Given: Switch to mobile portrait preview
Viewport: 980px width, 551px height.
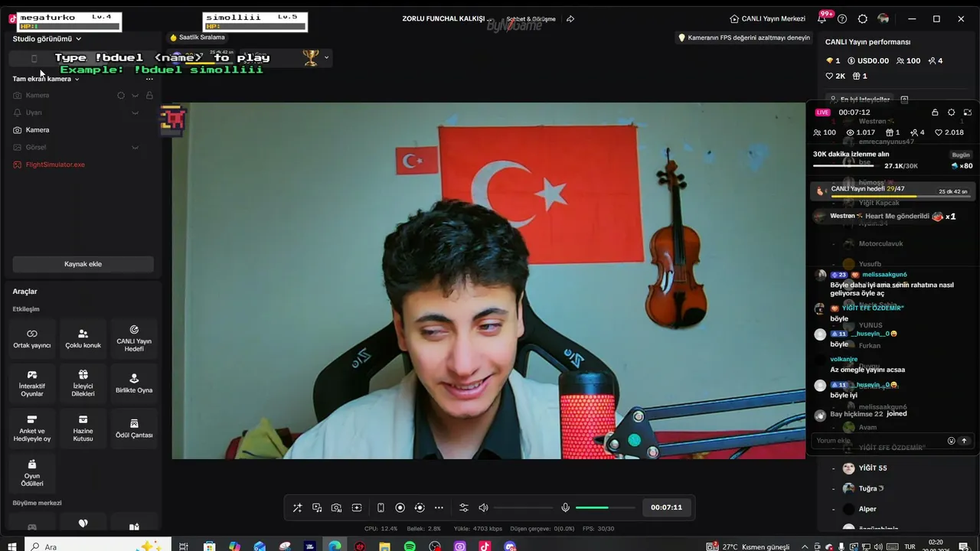Looking at the screenshot, I should point(381,507).
